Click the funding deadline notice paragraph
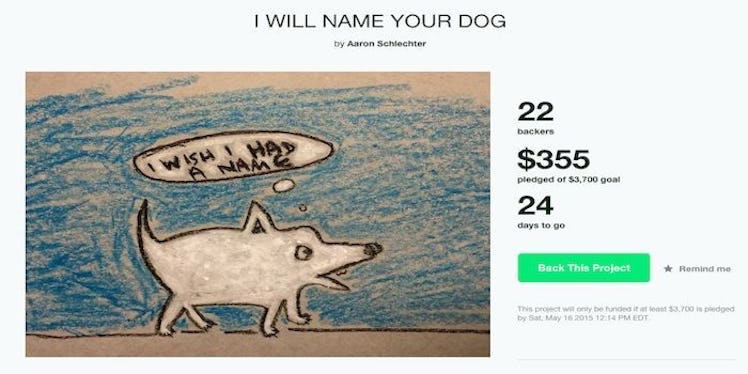This screenshot has height=374, width=748. click(625, 313)
